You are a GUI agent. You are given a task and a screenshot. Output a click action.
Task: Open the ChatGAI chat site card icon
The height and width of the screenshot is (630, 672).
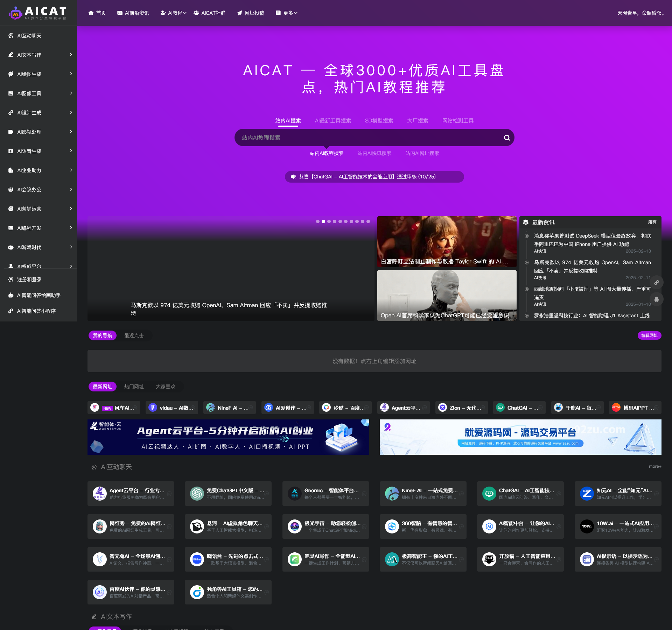489,494
